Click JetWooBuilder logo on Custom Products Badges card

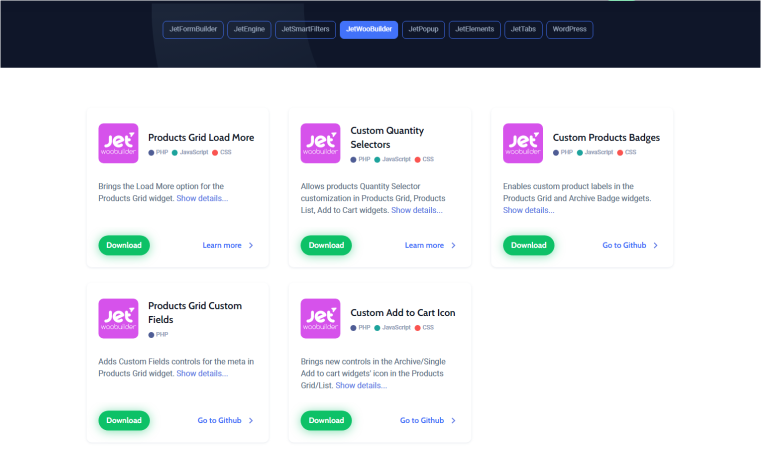coord(523,143)
